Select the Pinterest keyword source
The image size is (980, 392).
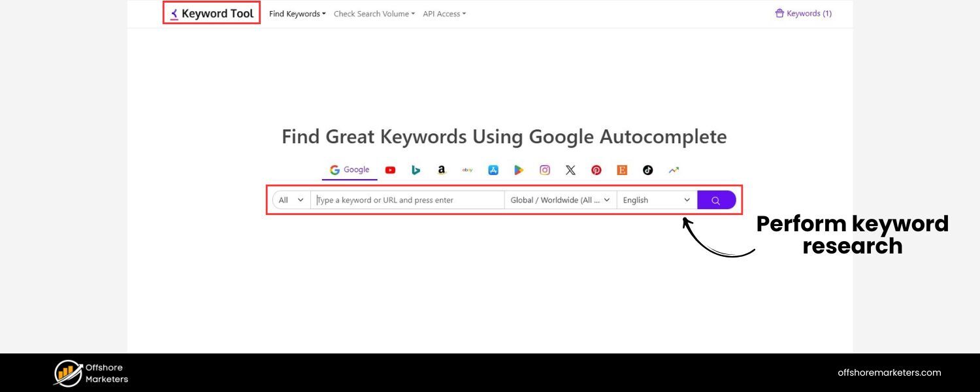596,170
